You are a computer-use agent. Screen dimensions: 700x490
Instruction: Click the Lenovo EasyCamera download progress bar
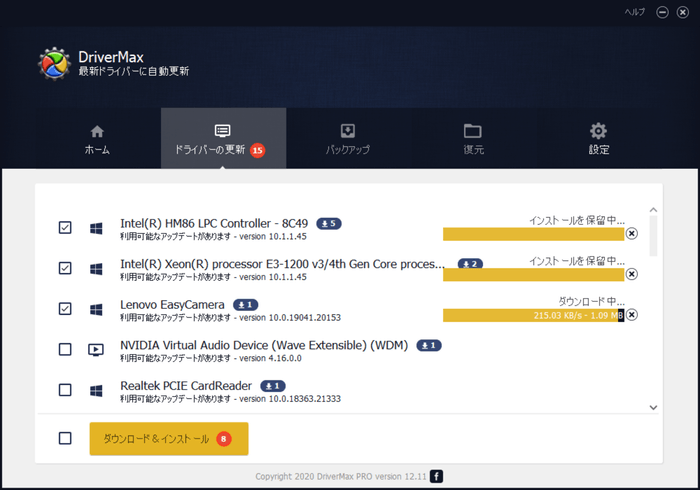[533, 316]
